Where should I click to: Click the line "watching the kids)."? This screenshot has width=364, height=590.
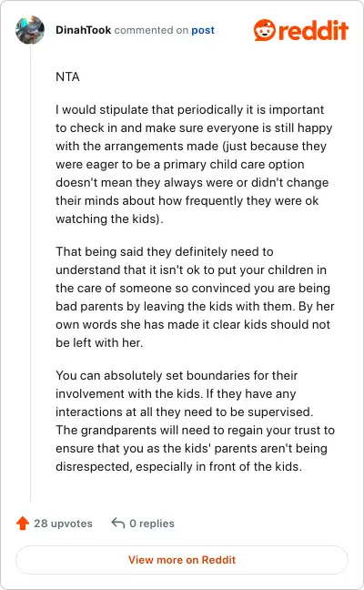pyautogui.click(x=109, y=219)
